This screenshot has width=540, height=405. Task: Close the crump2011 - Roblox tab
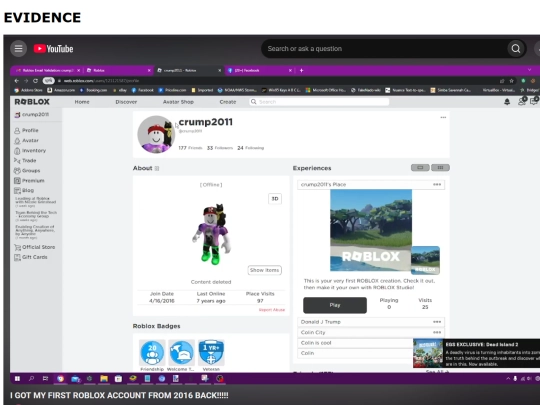point(219,70)
